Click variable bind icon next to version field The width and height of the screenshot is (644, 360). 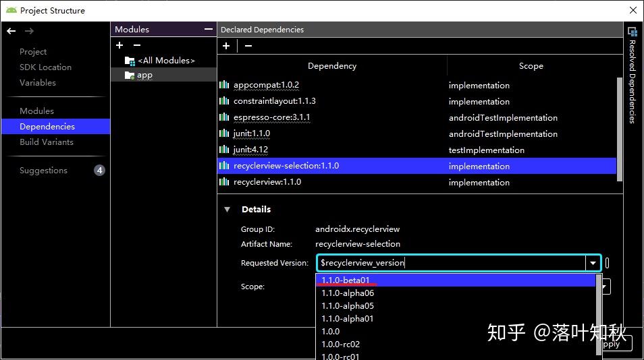tap(608, 263)
